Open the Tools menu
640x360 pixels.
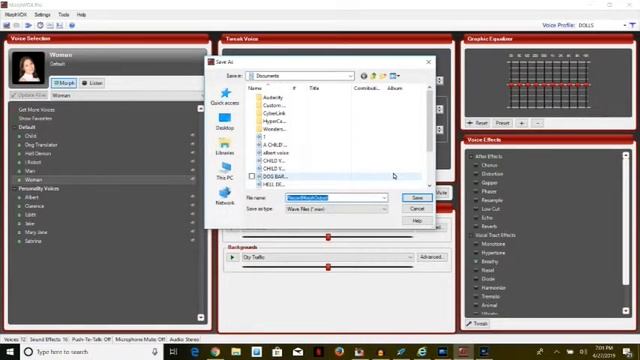(x=64, y=15)
